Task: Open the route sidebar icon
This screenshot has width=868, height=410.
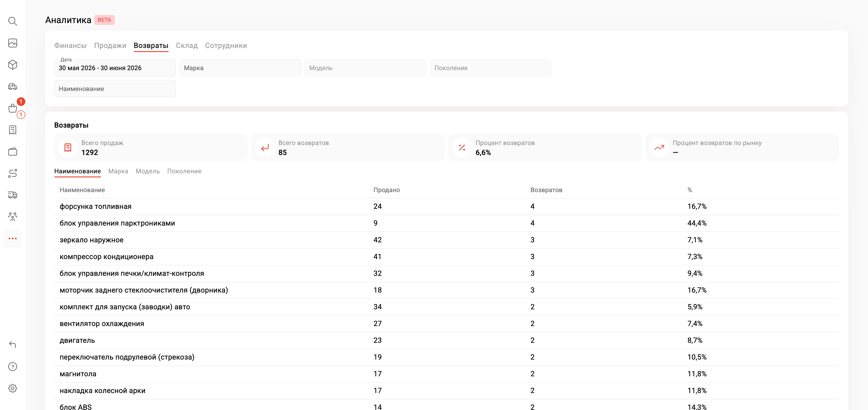Action: [x=12, y=173]
